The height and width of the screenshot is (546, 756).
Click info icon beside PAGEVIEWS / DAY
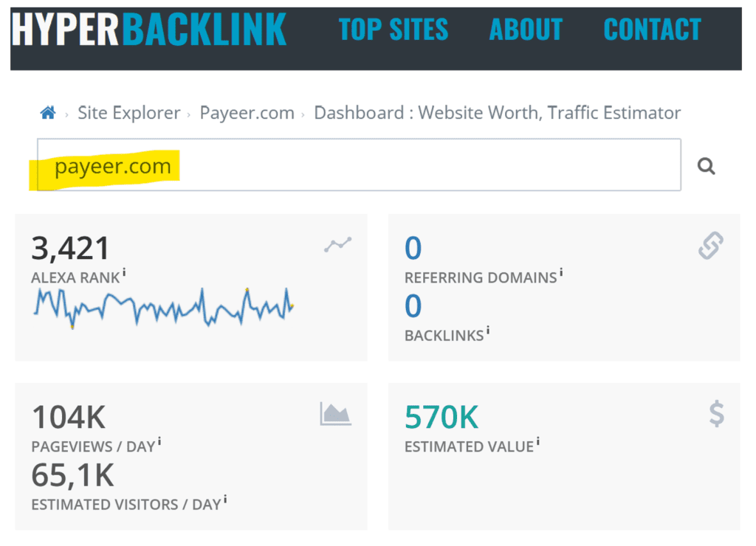point(159,443)
